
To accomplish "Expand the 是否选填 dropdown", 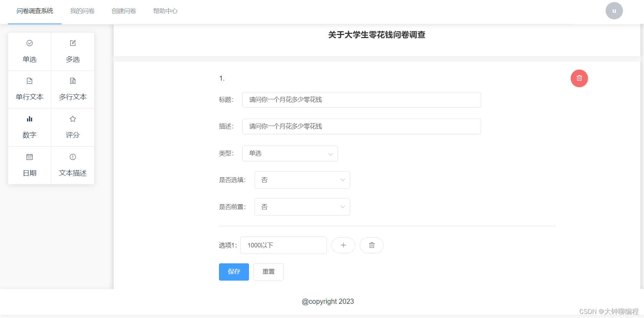I will pos(302,180).
